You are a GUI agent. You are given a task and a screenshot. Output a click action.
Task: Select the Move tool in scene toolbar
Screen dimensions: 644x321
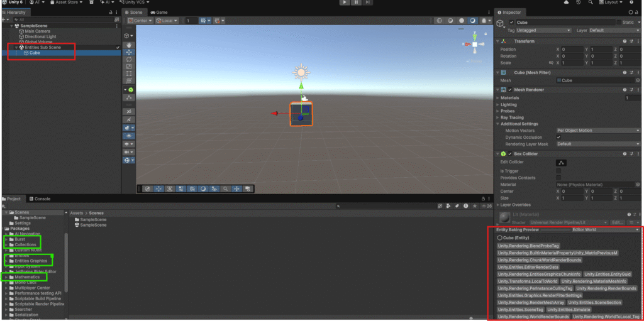click(x=129, y=52)
